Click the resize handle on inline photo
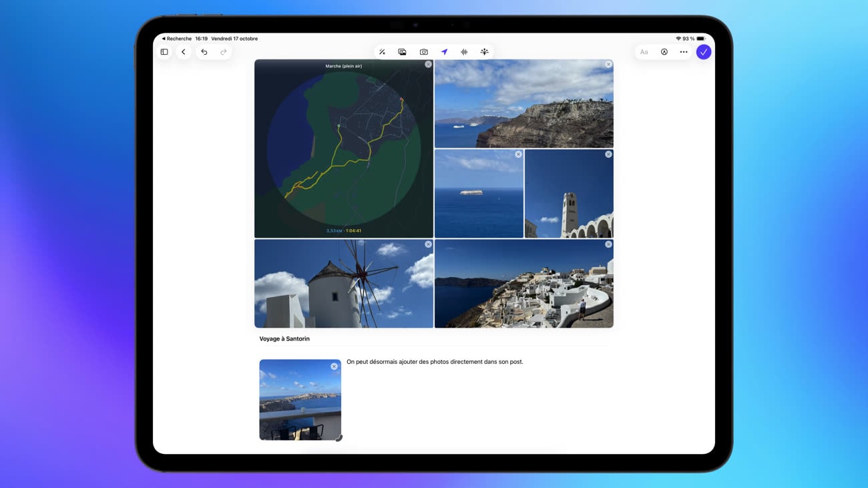This screenshot has width=868, height=488. pyautogui.click(x=339, y=438)
